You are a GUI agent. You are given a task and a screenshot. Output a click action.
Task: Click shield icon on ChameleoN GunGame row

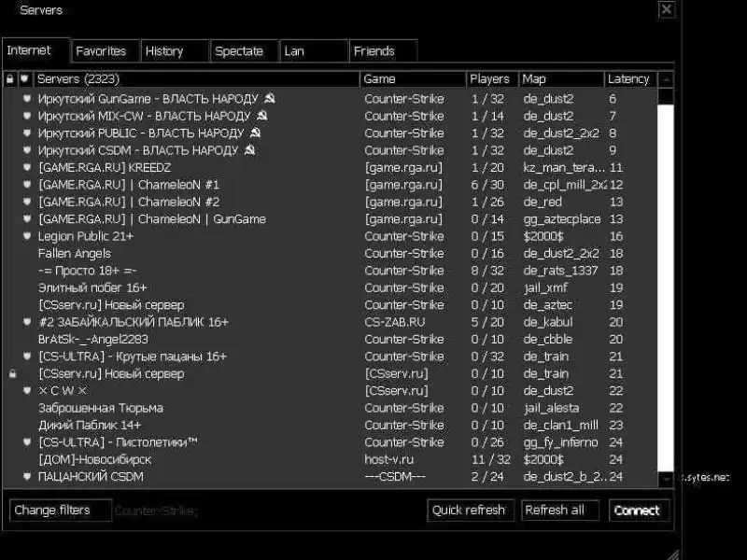[27, 218]
